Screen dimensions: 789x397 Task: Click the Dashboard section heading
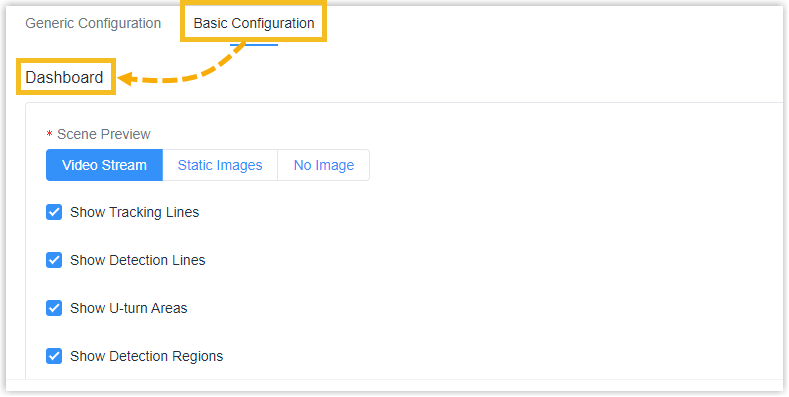pos(64,77)
